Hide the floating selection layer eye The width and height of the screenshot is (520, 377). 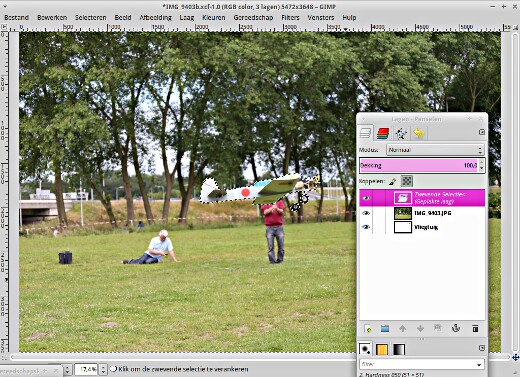click(366, 198)
